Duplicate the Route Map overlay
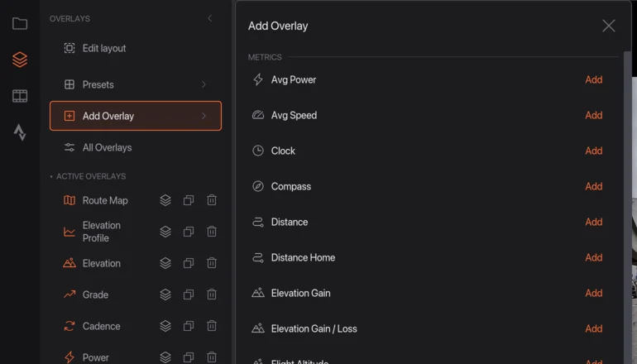This screenshot has width=637, height=364. click(x=189, y=200)
